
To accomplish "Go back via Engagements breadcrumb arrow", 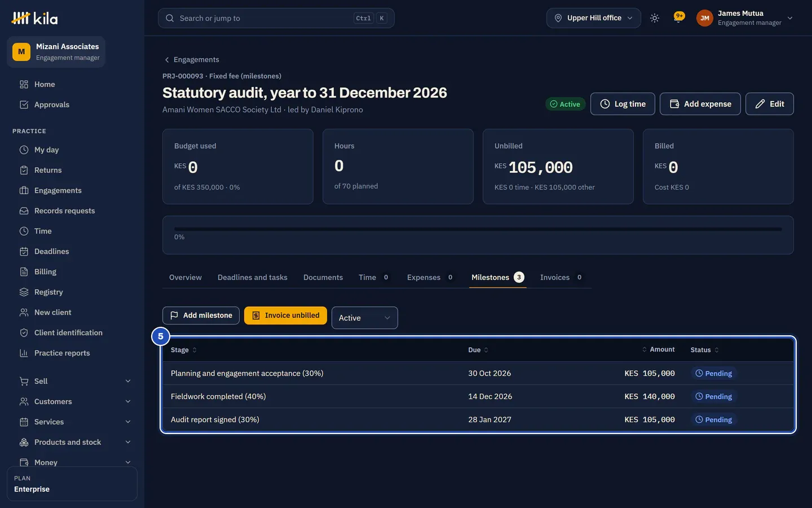I will point(167,60).
